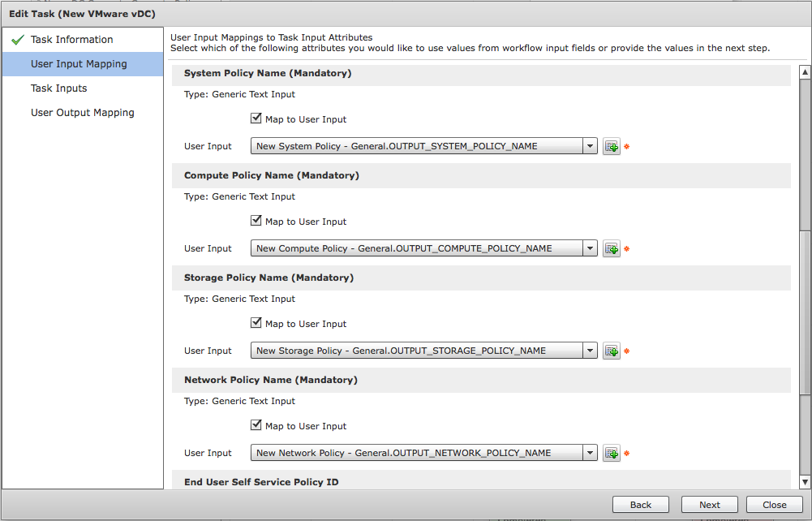Click the Back button
Viewport: 812px width, 521px height.
pos(641,505)
